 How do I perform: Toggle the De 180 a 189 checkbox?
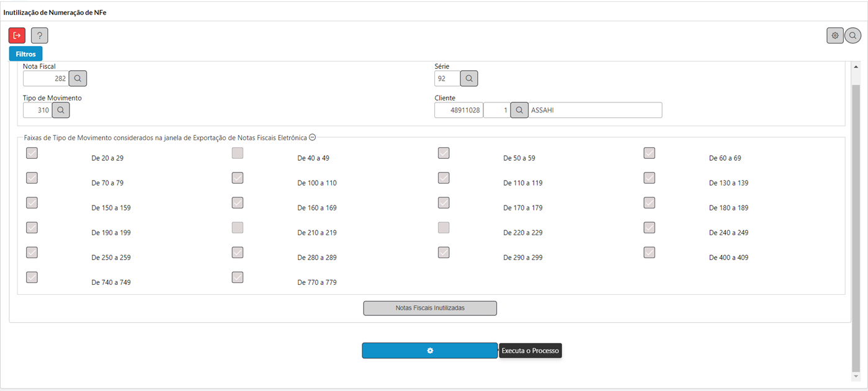(x=650, y=202)
